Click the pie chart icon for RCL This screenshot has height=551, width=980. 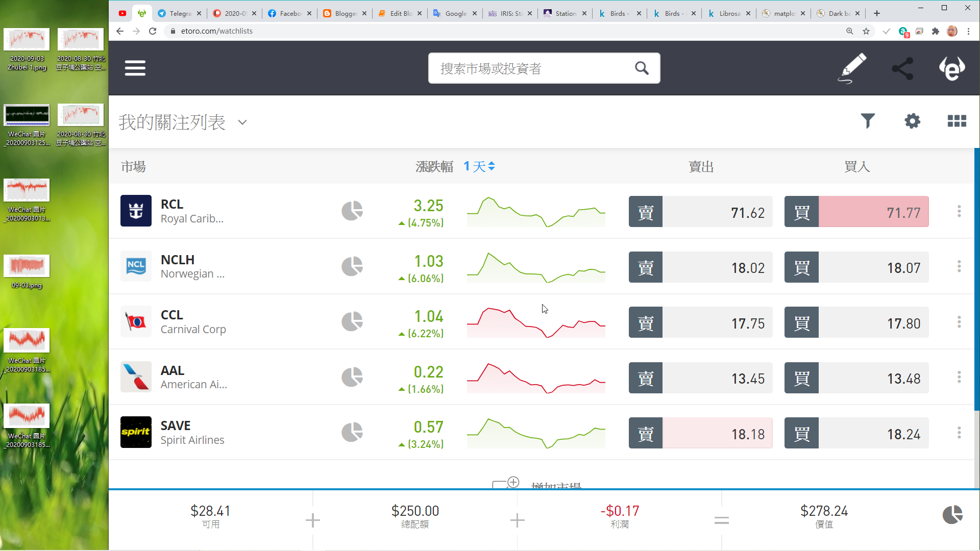(x=352, y=210)
